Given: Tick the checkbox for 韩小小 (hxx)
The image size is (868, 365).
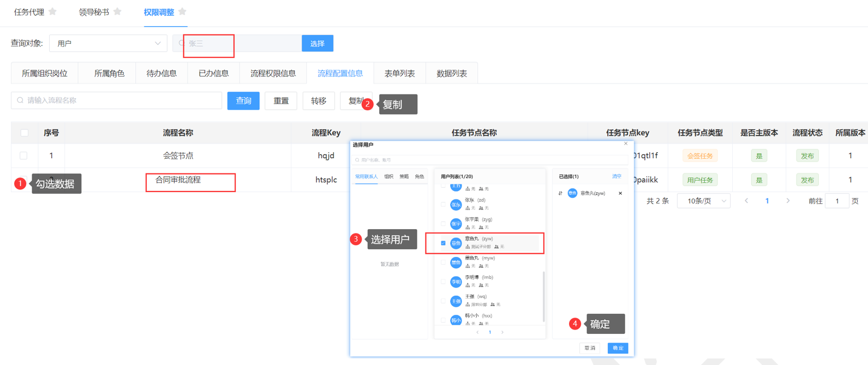Looking at the screenshot, I should click(x=443, y=320).
